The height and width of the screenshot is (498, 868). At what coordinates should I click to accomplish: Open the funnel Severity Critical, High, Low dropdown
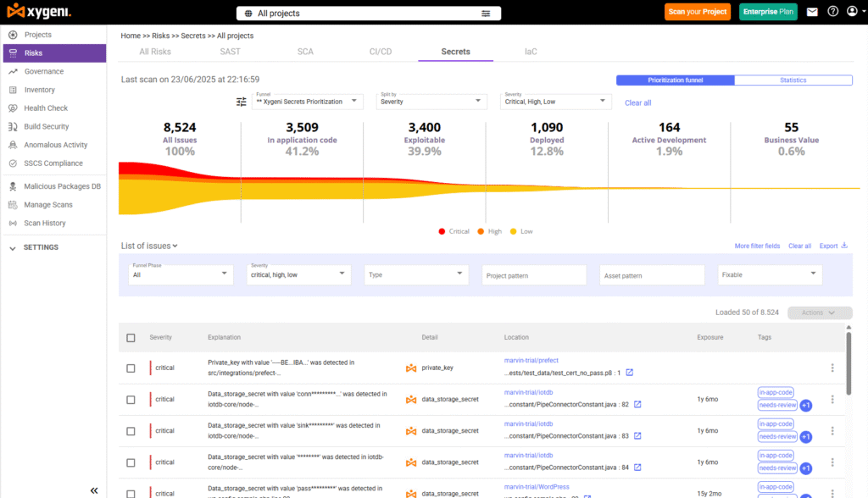click(x=555, y=102)
